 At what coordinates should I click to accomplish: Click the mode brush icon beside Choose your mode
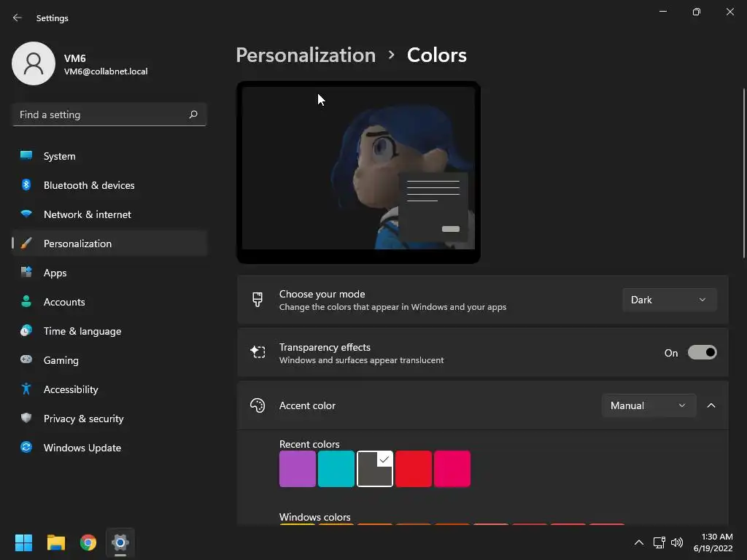pyautogui.click(x=258, y=300)
